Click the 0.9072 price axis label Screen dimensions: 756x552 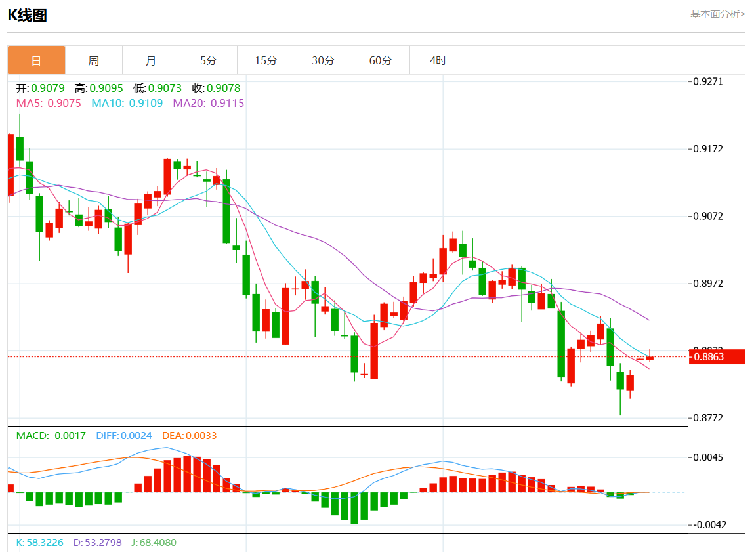(x=708, y=216)
